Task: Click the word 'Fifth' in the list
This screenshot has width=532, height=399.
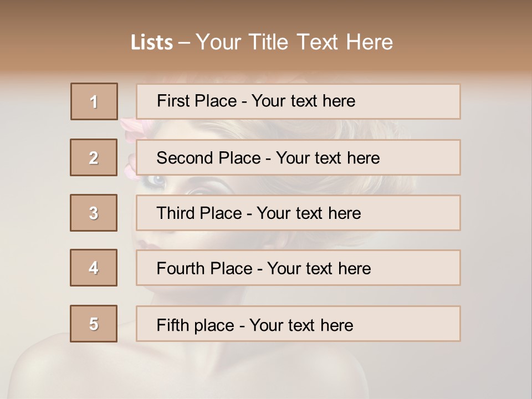Action: point(173,325)
